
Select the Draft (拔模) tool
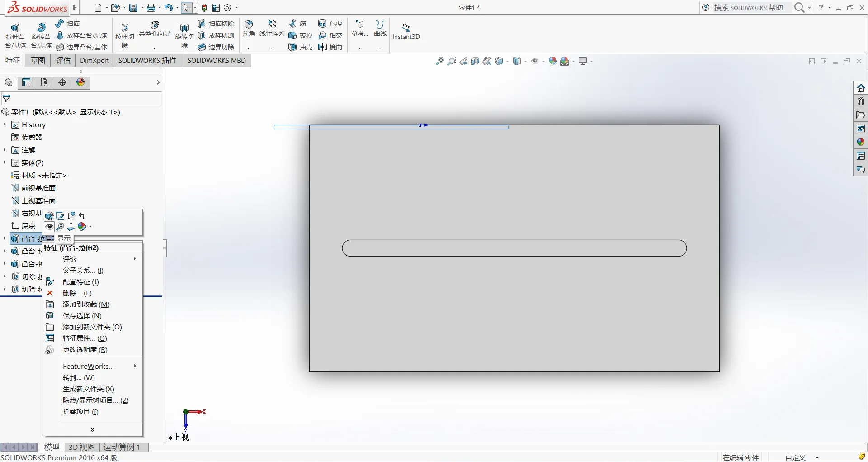click(301, 35)
